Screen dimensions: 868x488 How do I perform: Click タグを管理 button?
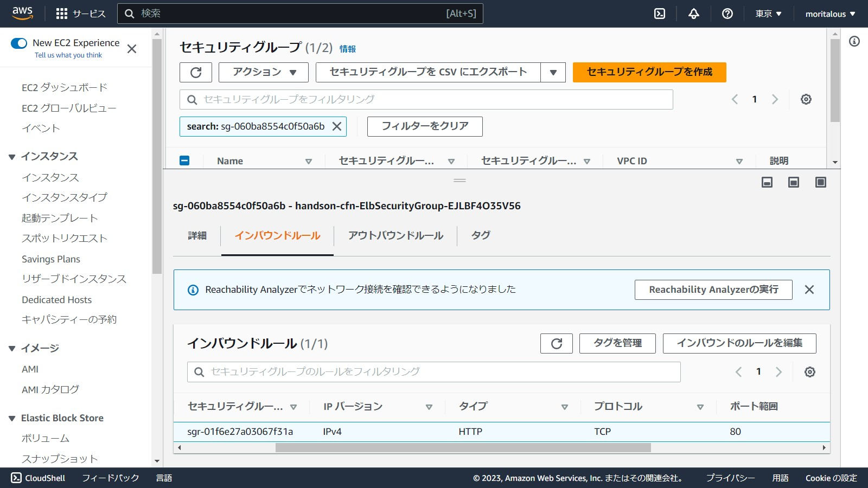tap(617, 343)
